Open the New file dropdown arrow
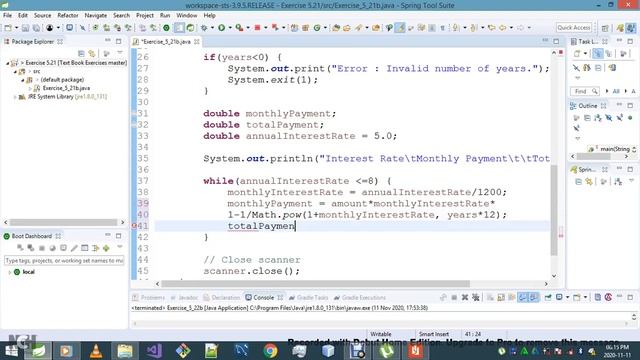 16,28
